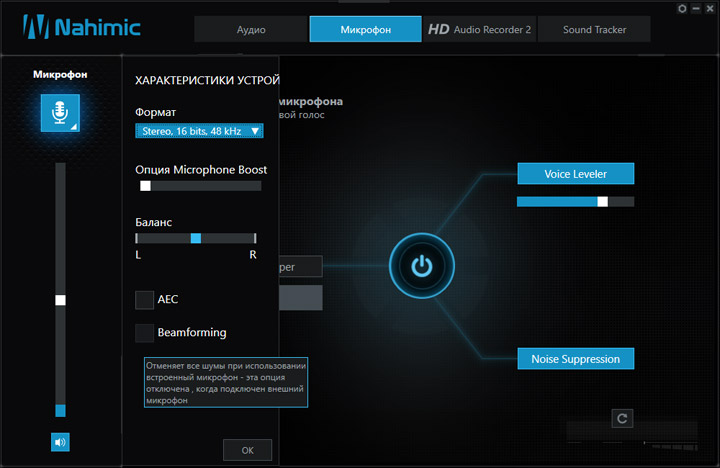
Task: Click the OK button
Action: click(x=248, y=450)
